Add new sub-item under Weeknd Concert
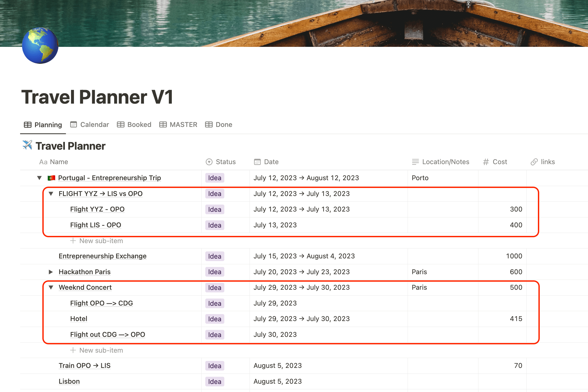The height and width of the screenshot is (392, 588). [96, 350]
